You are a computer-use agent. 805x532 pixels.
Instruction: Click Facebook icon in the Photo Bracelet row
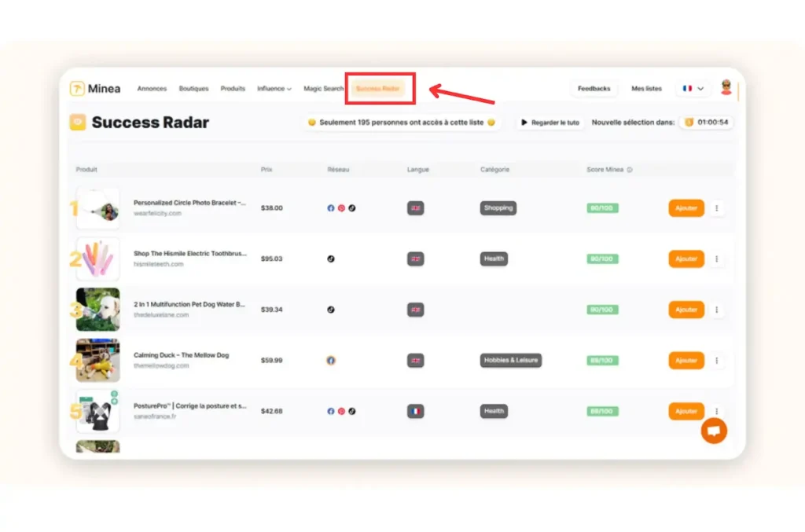(x=331, y=207)
